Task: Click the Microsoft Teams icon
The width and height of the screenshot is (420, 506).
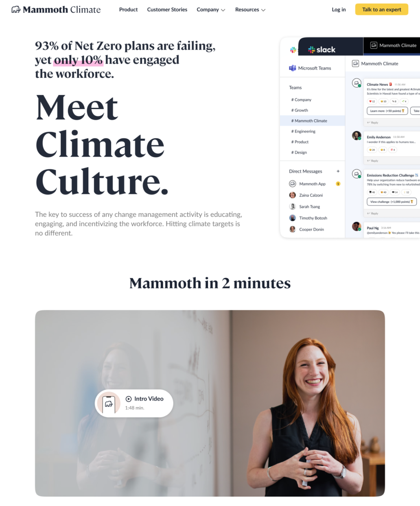Action: [x=292, y=68]
